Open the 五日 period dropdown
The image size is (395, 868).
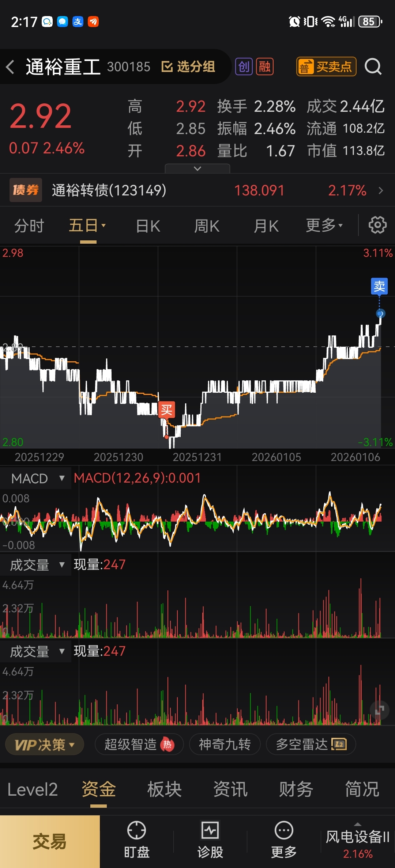[x=88, y=225]
